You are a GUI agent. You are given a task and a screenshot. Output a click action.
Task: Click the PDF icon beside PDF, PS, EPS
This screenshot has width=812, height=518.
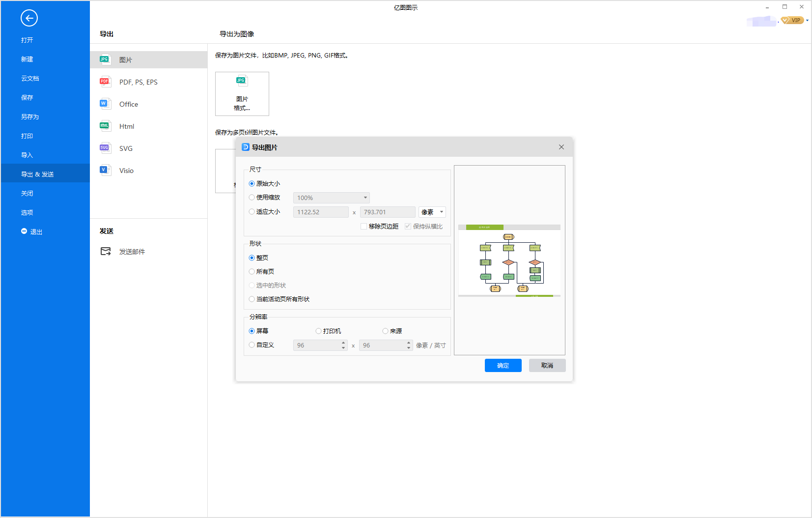click(105, 82)
